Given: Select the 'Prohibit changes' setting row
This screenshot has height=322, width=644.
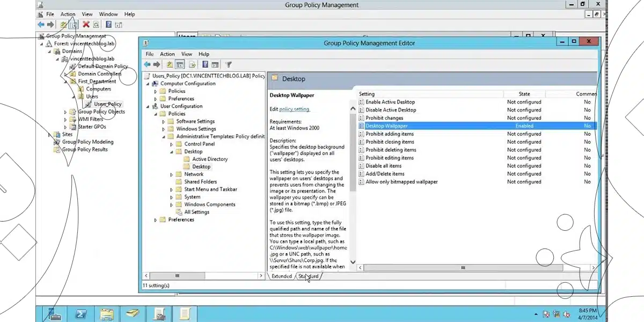Looking at the screenshot, I should 384,118.
